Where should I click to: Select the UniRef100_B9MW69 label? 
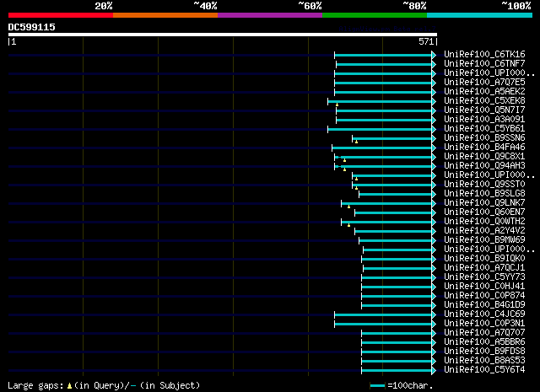484,240
